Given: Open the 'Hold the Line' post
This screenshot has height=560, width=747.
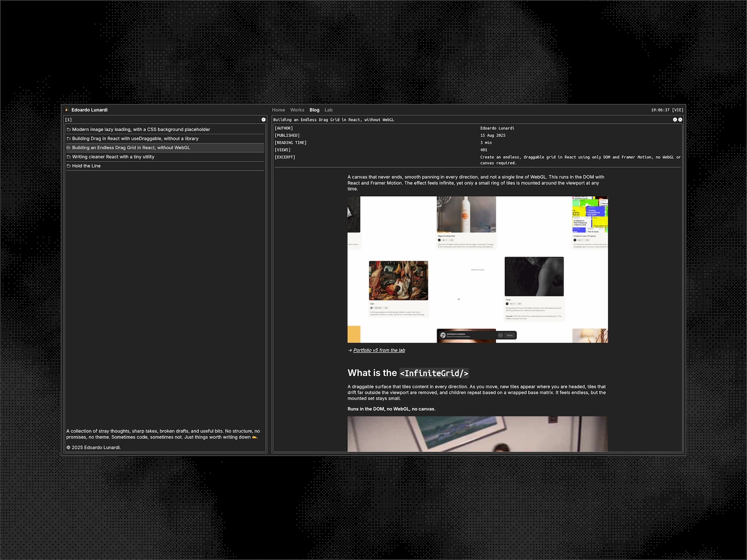Looking at the screenshot, I should click(x=86, y=166).
